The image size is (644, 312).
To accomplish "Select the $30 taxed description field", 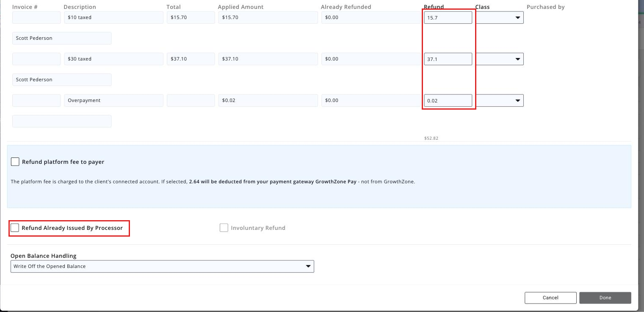I will coord(113,59).
